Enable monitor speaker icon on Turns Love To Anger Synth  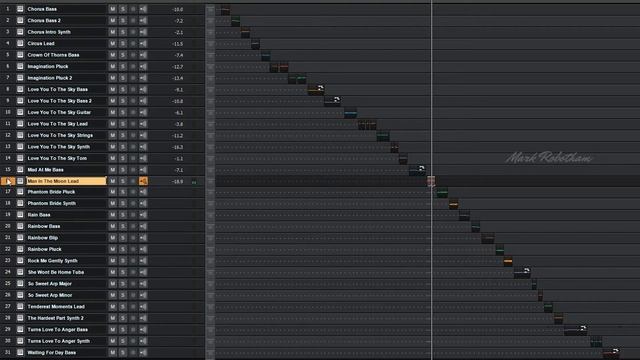click(x=143, y=341)
